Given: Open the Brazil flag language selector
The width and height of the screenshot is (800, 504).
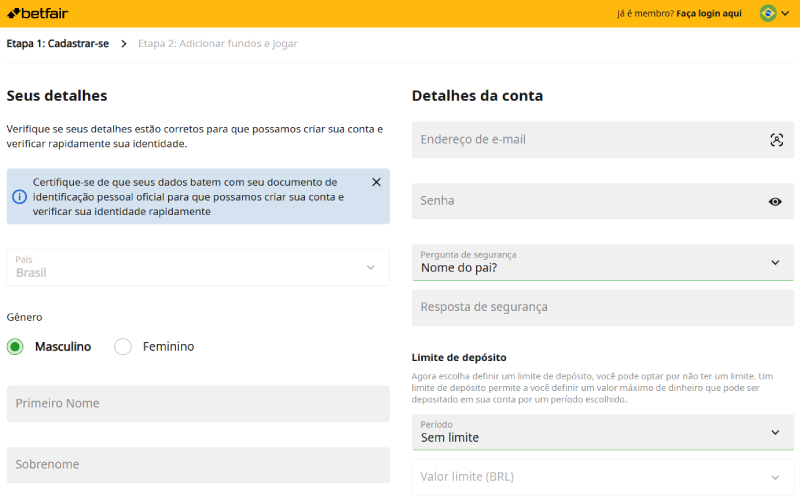Looking at the screenshot, I should point(768,13).
